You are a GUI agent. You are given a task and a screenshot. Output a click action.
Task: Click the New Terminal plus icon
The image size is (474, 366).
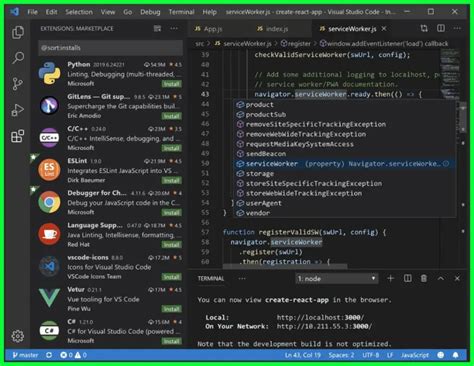point(390,278)
